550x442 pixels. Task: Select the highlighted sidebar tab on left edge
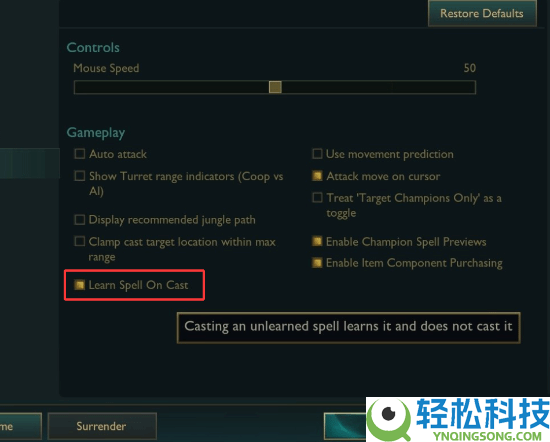click(x=30, y=163)
